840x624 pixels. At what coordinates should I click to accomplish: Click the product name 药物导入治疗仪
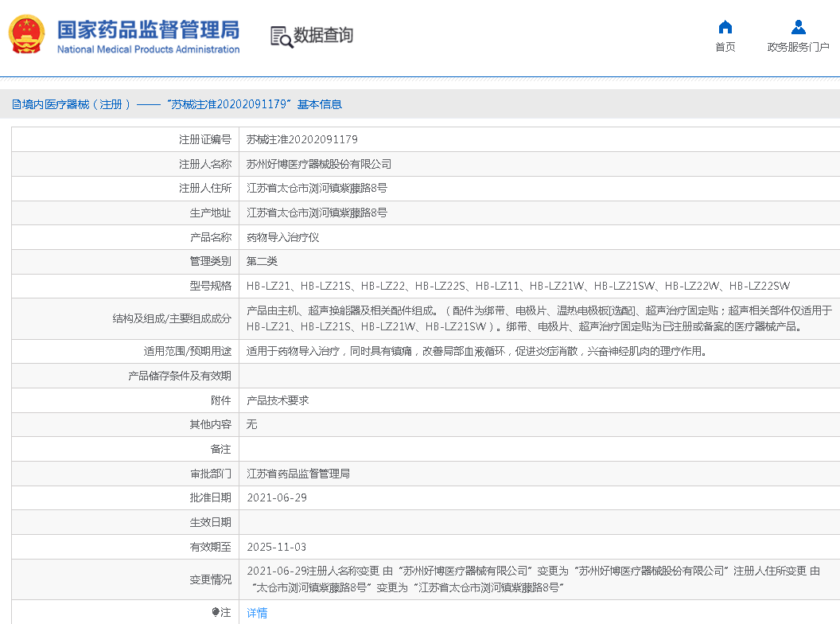283,237
